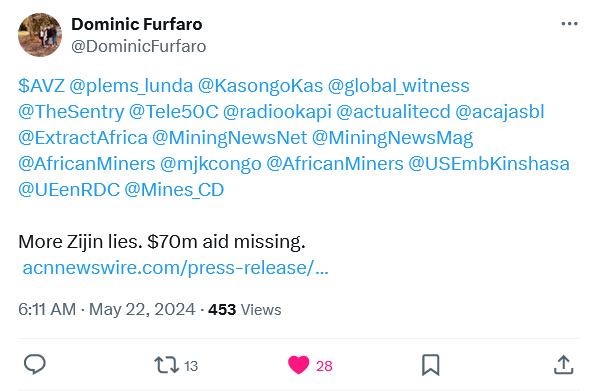Open the reply comment icon
The width and height of the screenshot is (598, 391).
click(x=35, y=364)
